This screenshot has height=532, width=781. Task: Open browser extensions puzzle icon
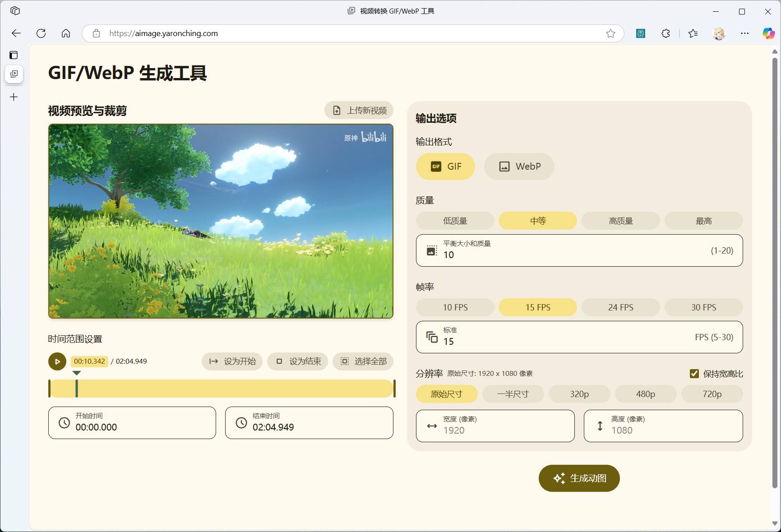(x=665, y=33)
